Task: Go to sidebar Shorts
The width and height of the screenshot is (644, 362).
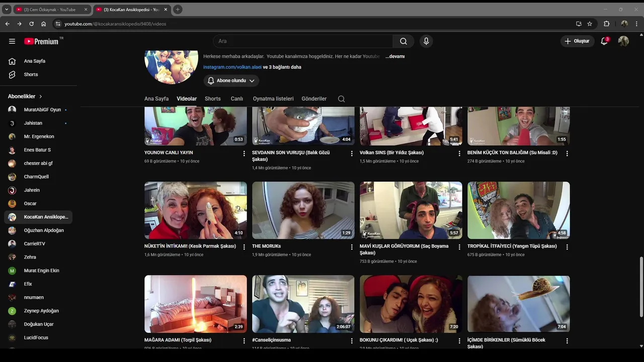Action: (x=38, y=74)
